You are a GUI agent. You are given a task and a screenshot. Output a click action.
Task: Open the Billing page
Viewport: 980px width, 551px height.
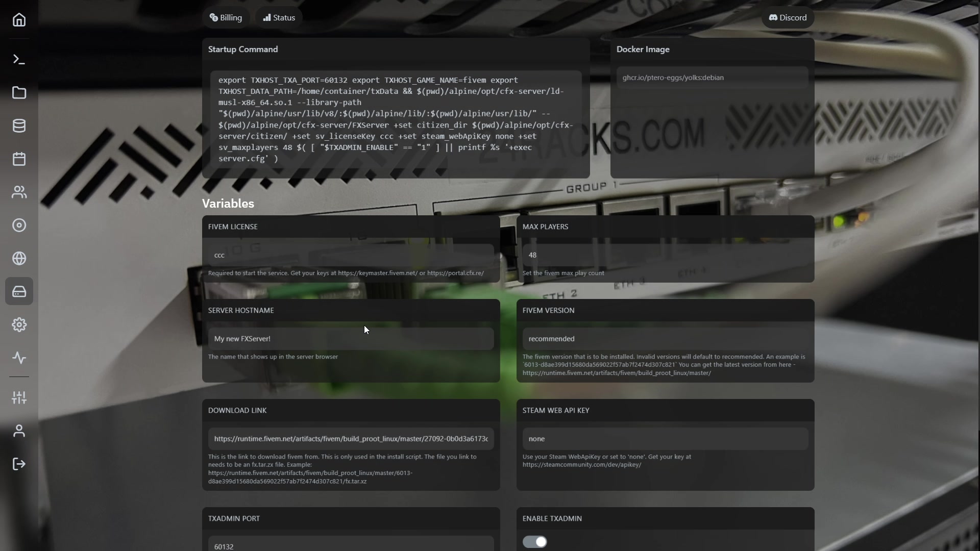226,17
